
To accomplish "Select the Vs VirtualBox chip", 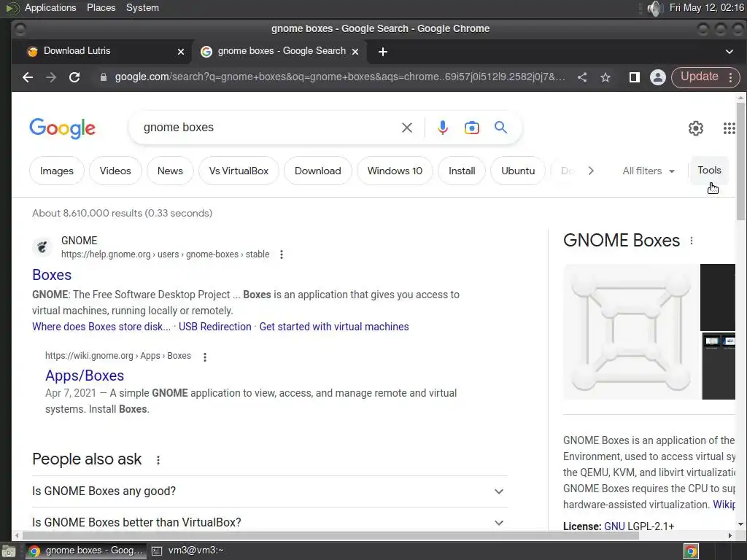I will tap(239, 171).
